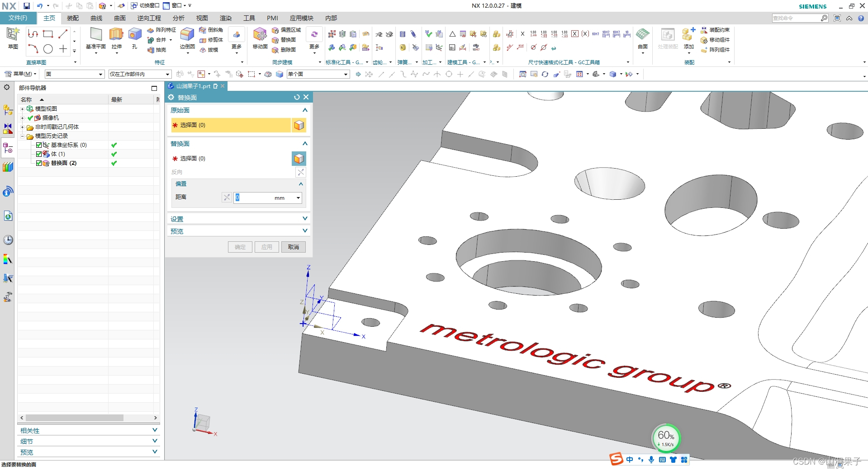
Task: Click the 装配约束 assembly constraints tool
Action: coord(715,30)
